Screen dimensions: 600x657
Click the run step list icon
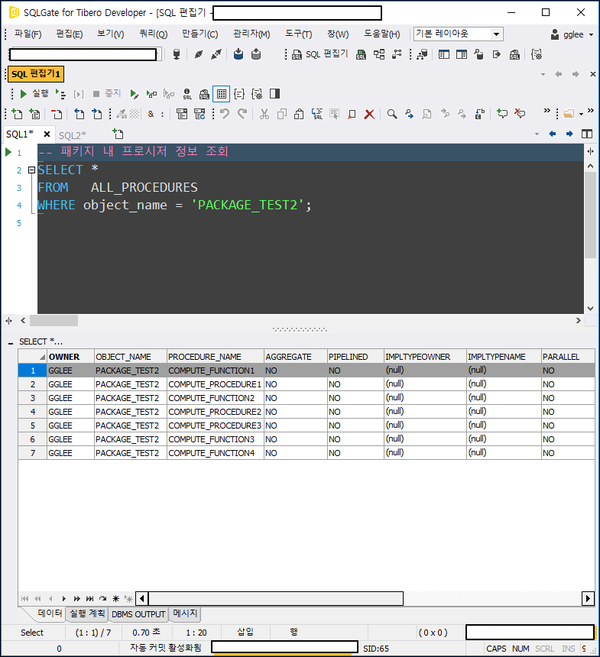(61, 94)
